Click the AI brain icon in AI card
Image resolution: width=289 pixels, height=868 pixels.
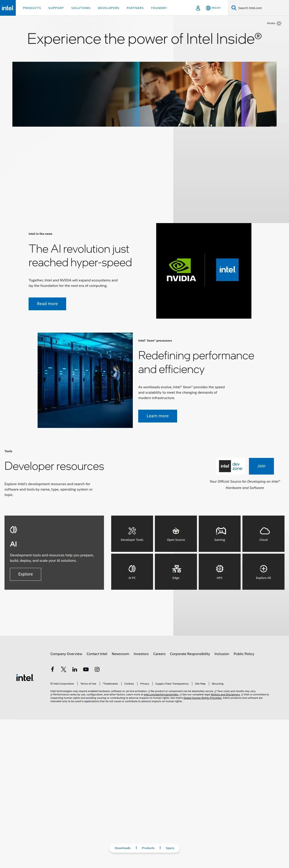[14, 530]
